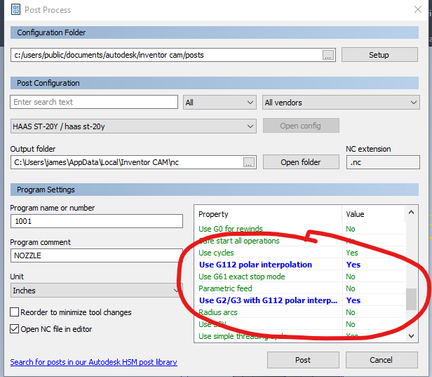
Task: Click the NC extension field
Action: (x=383, y=162)
